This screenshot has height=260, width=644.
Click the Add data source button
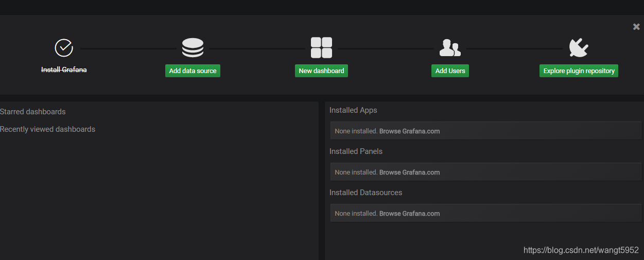point(193,71)
